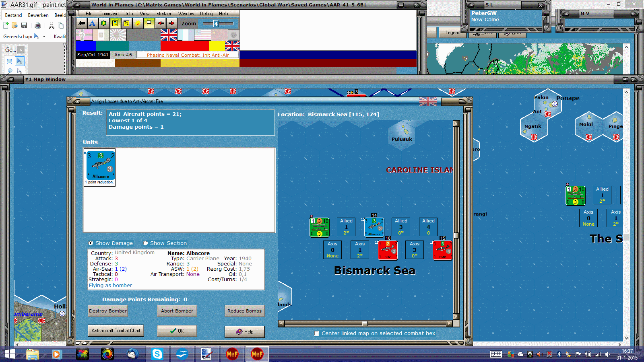
Task: Open the Interface menu
Action: coord(164,14)
